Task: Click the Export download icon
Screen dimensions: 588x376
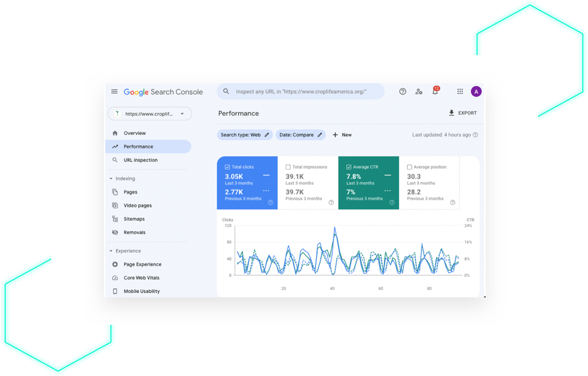Action: 452,113
